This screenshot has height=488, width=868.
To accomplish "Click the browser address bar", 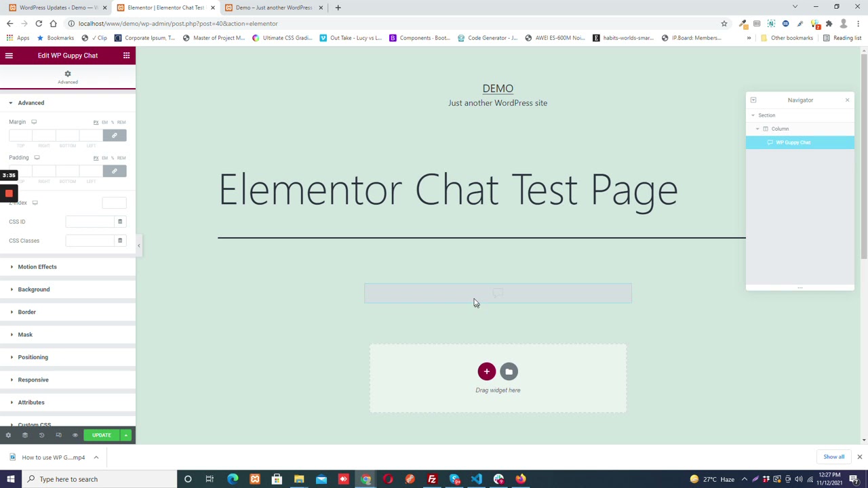I will (393, 24).
